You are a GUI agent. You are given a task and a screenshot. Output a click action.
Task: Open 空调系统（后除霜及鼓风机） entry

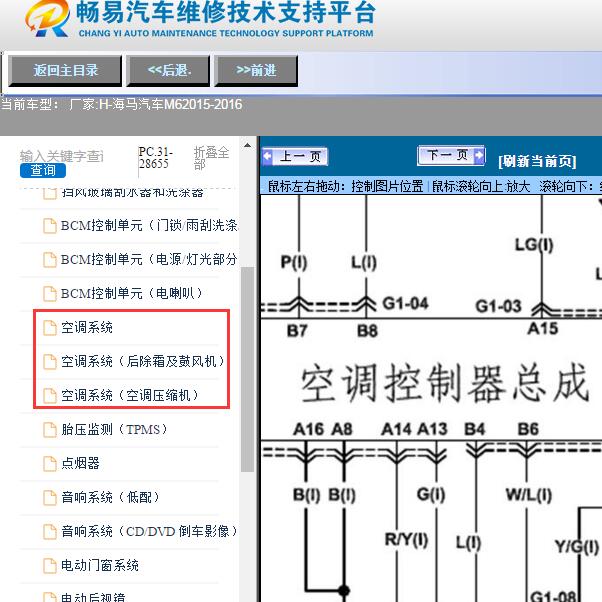coord(142,361)
